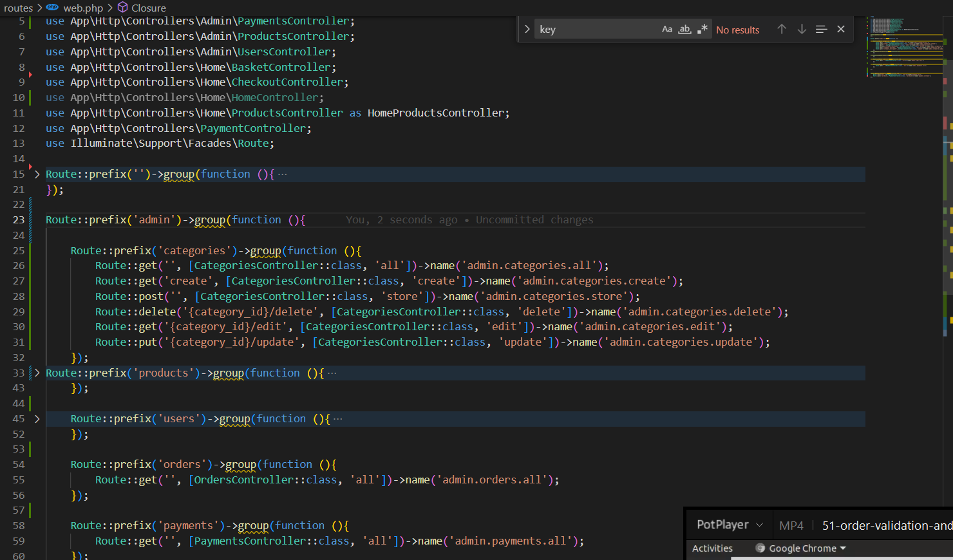Toggle Find in Selection option
This screenshot has height=560, width=953.
[821, 30]
